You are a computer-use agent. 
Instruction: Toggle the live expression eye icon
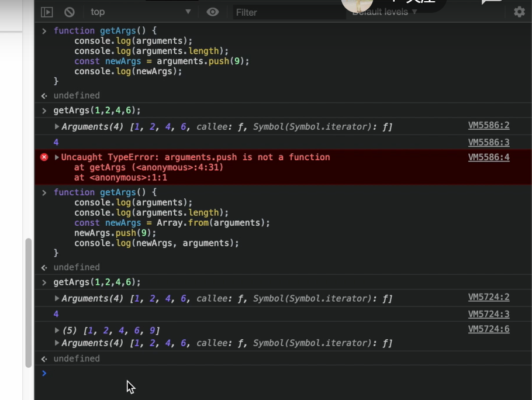[213, 12]
